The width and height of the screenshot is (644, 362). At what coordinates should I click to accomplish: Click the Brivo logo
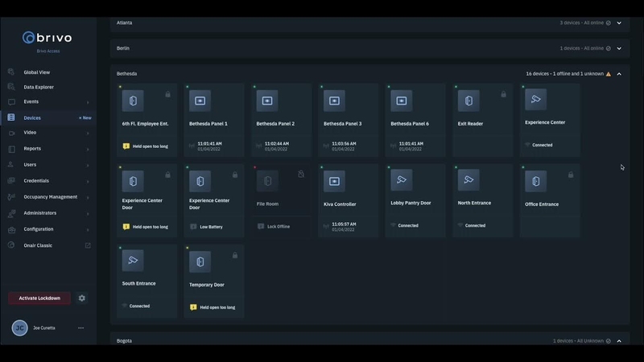pos(47,38)
